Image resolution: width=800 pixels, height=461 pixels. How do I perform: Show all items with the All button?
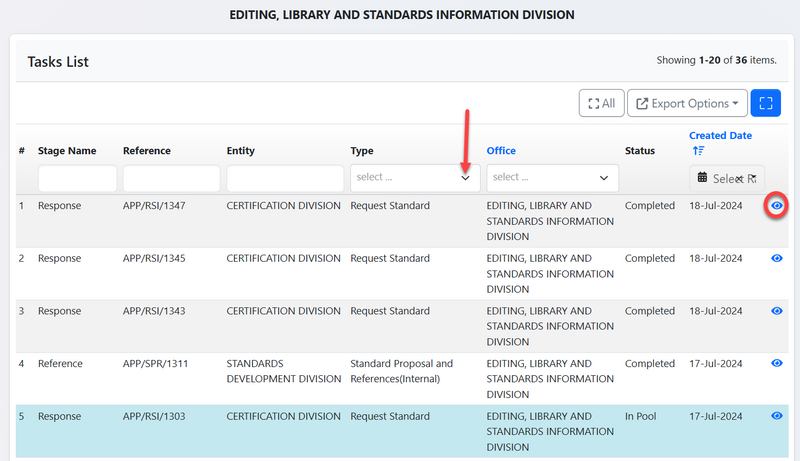(601, 103)
